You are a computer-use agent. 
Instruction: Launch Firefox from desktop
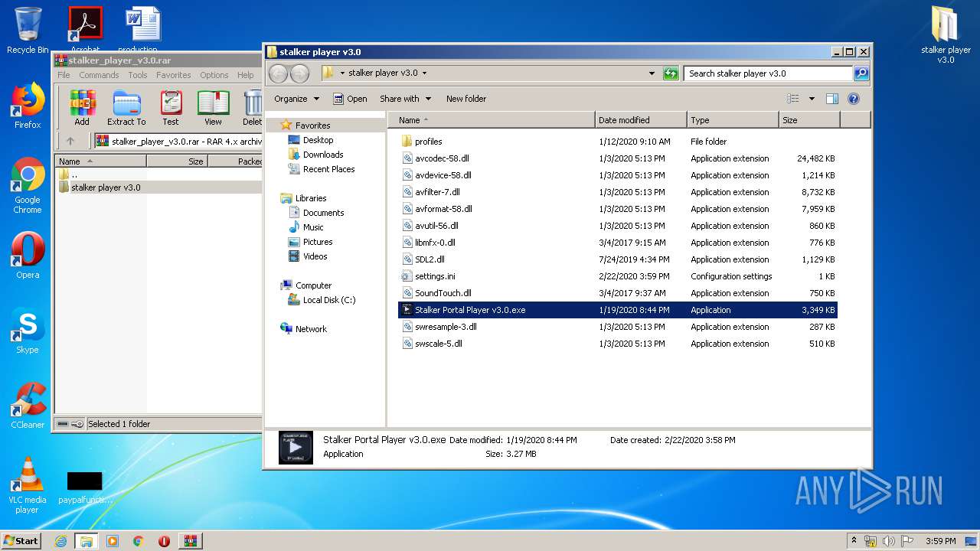28,106
